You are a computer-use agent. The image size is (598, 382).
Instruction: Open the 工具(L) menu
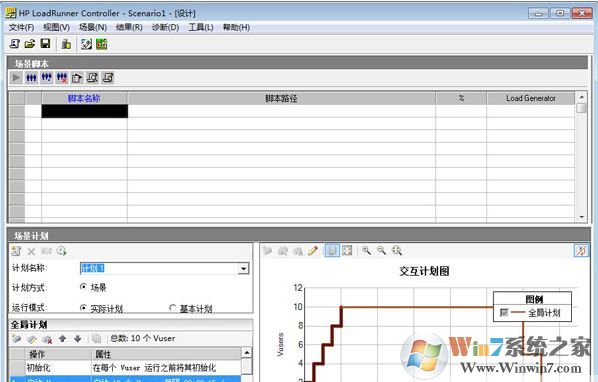click(201, 27)
